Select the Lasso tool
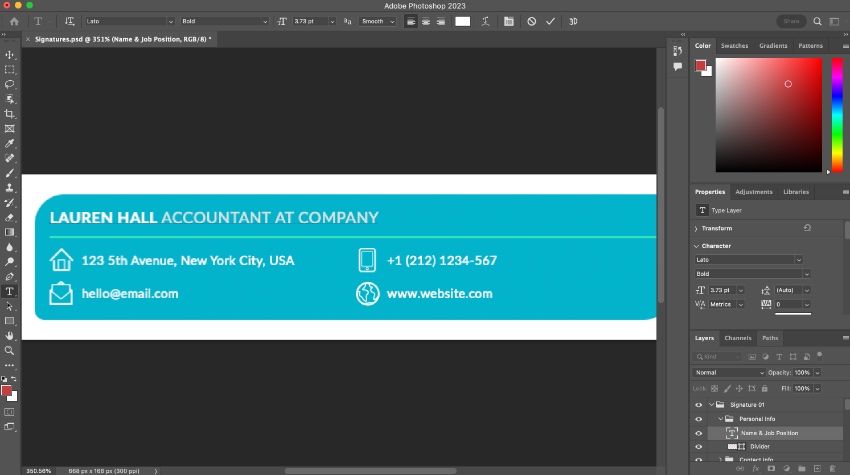 click(x=9, y=84)
